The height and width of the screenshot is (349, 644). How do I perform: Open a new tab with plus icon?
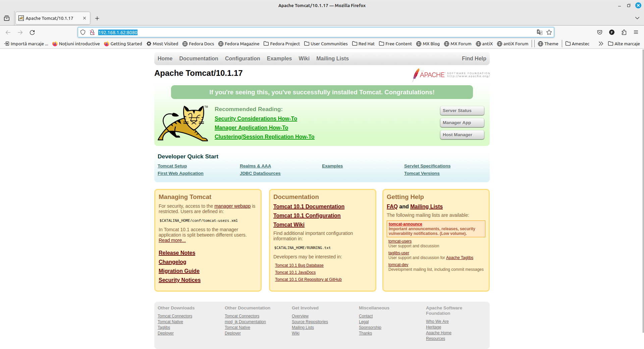[97, 18]
